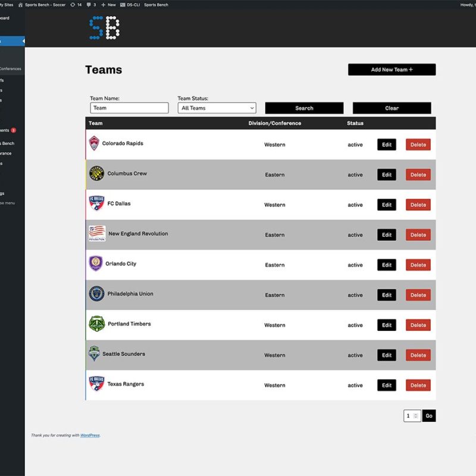Open the Sports Bench admin bar menu

[156, 5]
